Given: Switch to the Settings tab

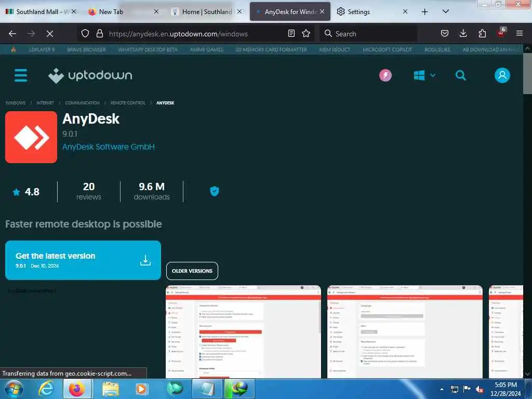Looking at the screenshot, I should (x=372, y=12).
